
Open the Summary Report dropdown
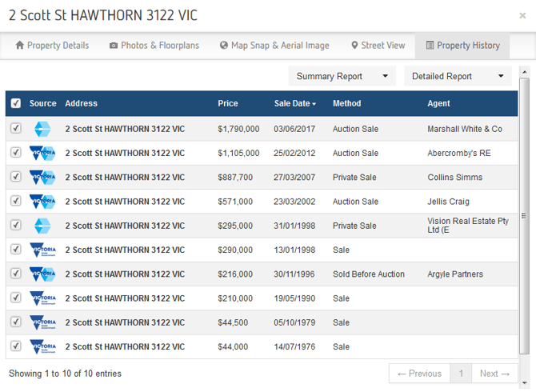pyautogui.click(x=342, y=76)
